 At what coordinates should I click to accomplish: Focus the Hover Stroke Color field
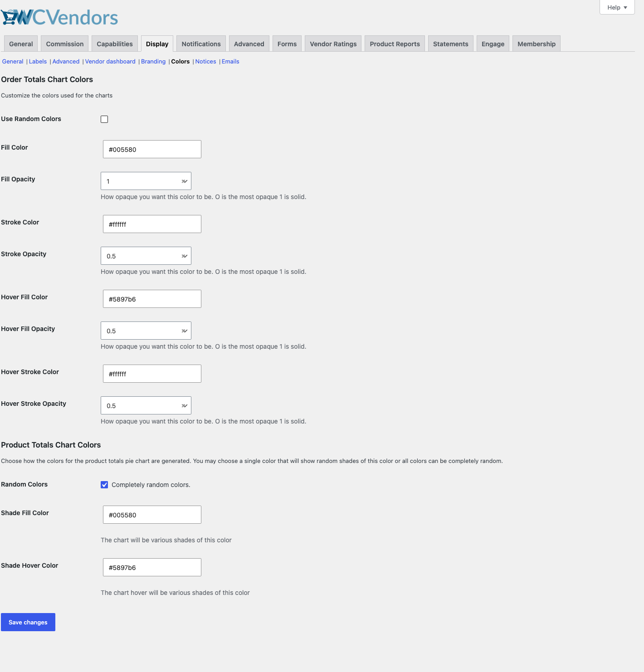[x=152, y=374]
